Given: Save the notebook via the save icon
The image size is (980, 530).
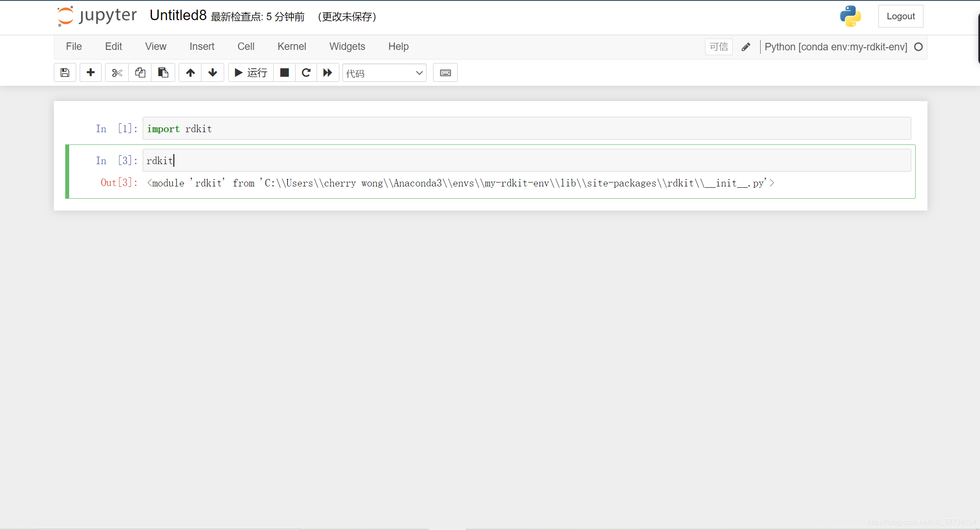Looking at the screenshot, I should click(65, 73).
